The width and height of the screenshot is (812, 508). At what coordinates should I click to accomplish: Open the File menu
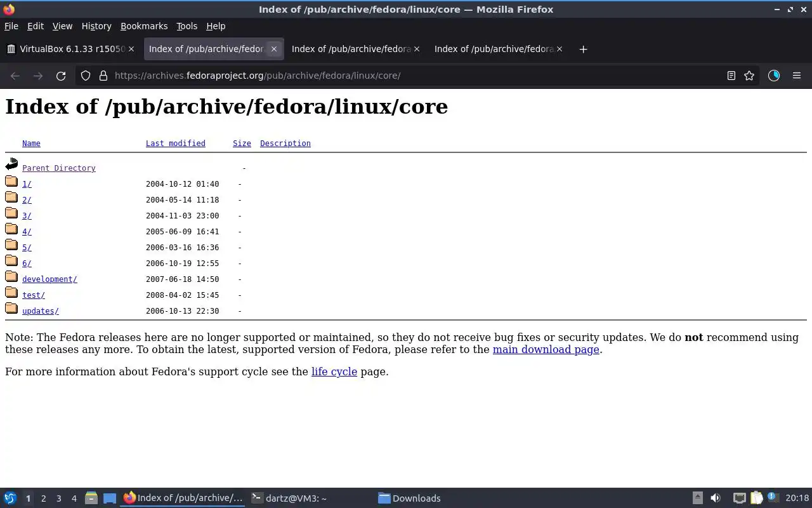[11, 26]
